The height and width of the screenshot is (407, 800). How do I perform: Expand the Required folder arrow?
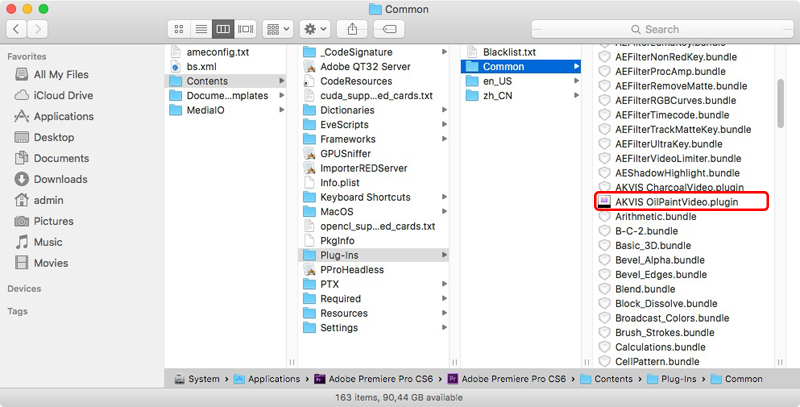(x=444, y=298)
